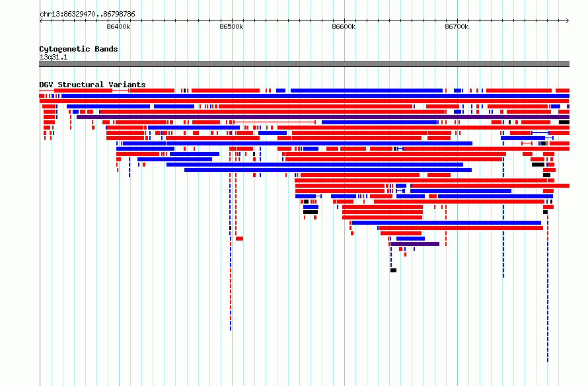Click the chr13:86329470..86798786 coordinate label

pyautogui.click(x=87, y=14)
